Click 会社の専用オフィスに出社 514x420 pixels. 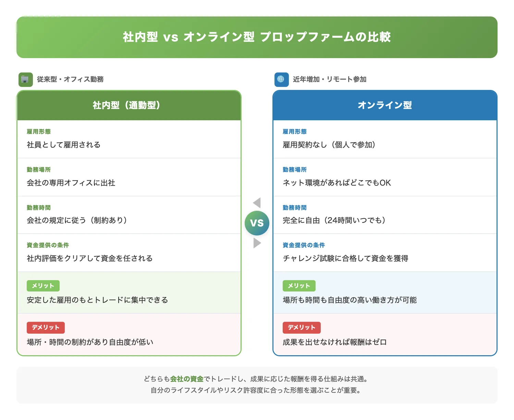(x=71, y=183)
